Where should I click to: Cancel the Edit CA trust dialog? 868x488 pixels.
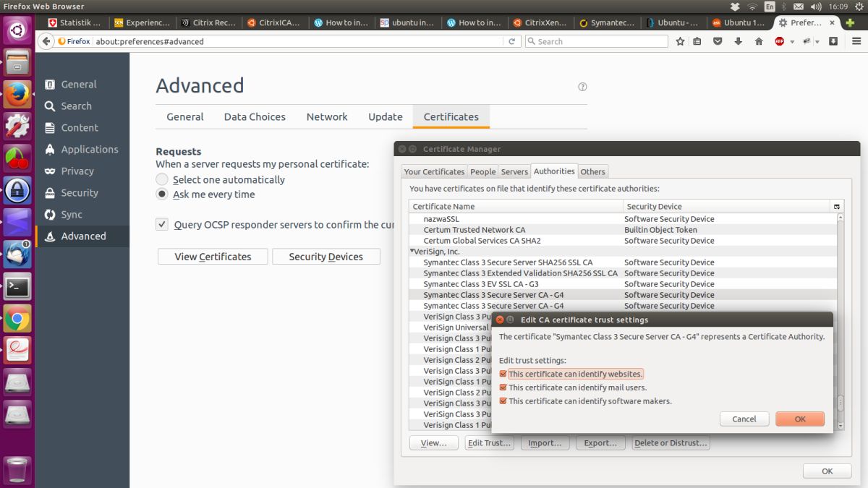(744, 419)
